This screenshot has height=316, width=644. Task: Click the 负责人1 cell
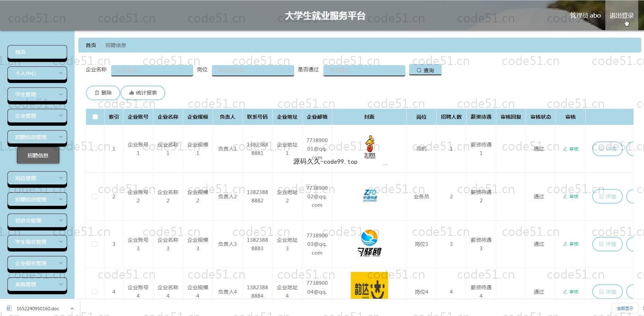[227, 149]
